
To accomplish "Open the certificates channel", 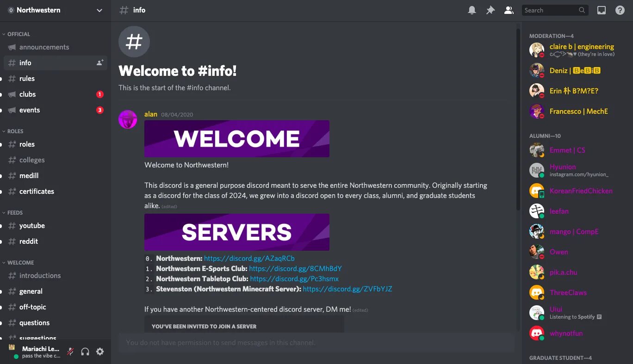I will coord(56,191).
